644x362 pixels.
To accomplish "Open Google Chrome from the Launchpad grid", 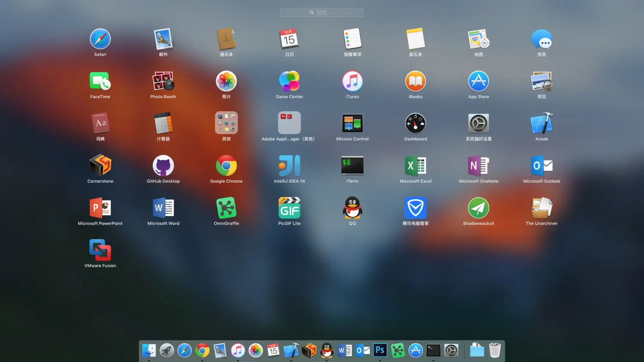I will point(226,166).
